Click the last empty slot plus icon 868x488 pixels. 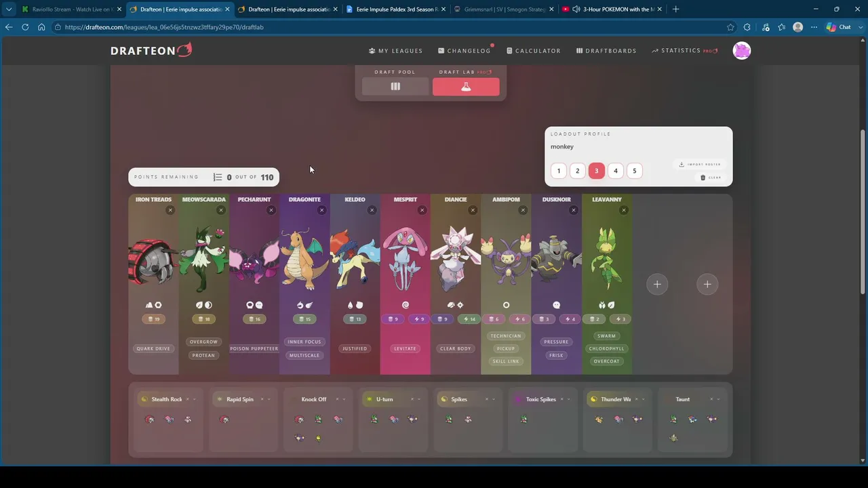pyautogui.click(x=707, y=285)
